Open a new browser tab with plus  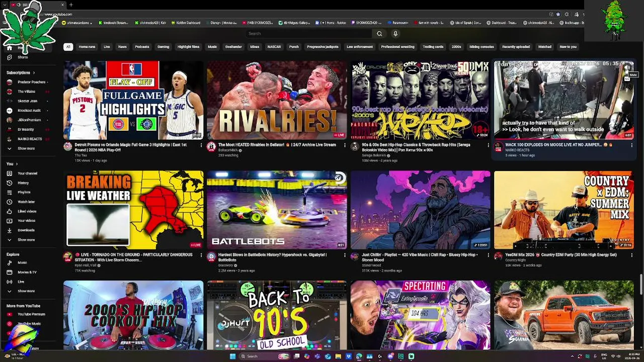[x=71, y=5]
